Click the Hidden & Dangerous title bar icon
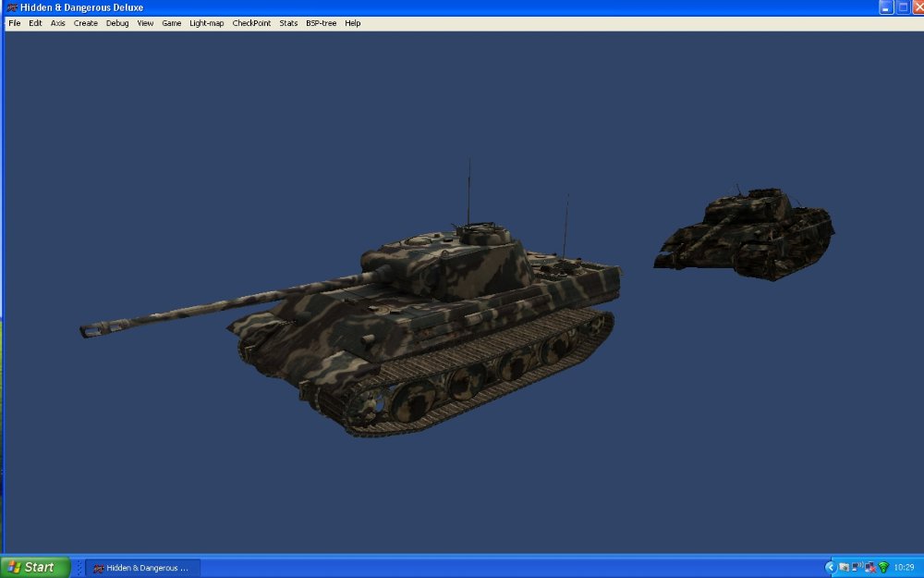Viewport: 924px width, 578px height. pyautogui.click(x=11, y=7)
